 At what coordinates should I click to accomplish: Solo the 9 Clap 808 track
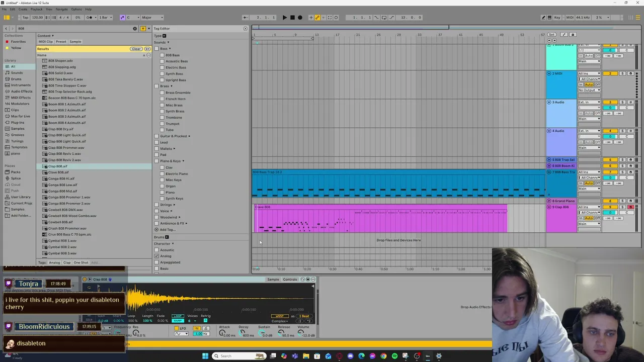click(622, 207)
